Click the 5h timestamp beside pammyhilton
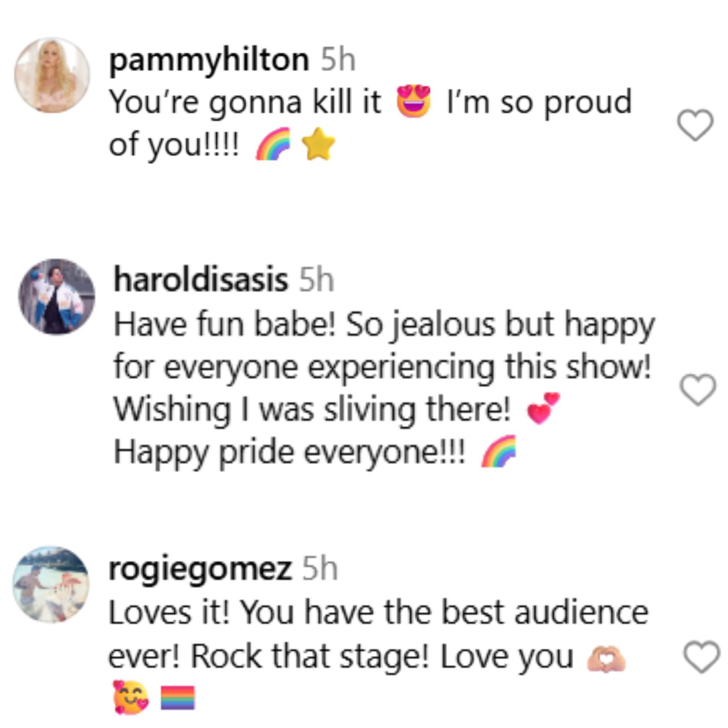The width and height of the screenshot is (728, 728). (x=338, y=60)
